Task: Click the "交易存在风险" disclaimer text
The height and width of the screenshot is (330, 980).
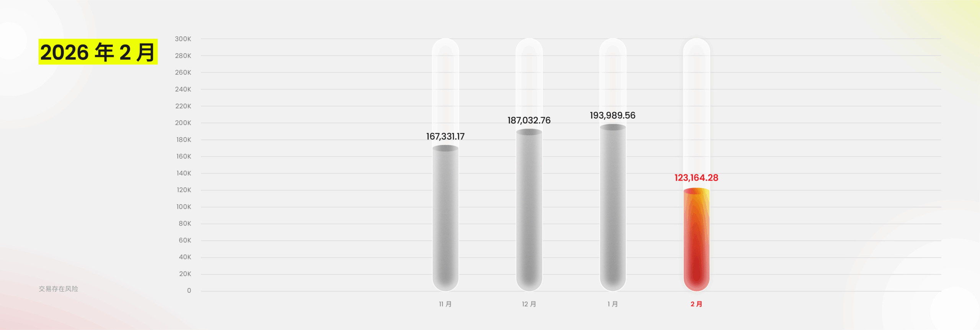Action: point(58,289)
